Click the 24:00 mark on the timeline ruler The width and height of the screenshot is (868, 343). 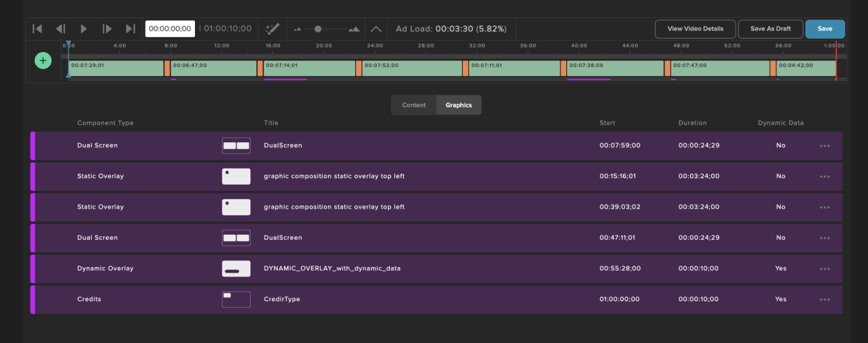click(375, 46)
